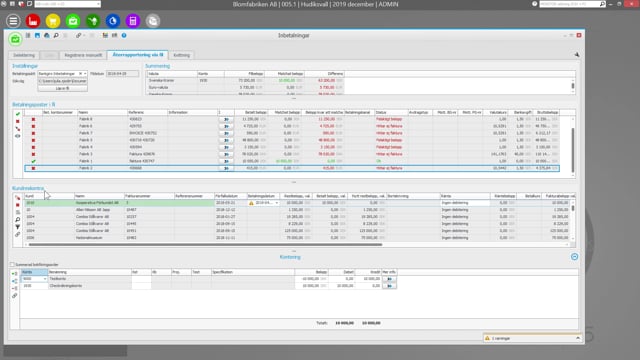The width and height of the screenshot is (640, 360).
Task: Click the blue save toolbar icon
Action: 37,36
